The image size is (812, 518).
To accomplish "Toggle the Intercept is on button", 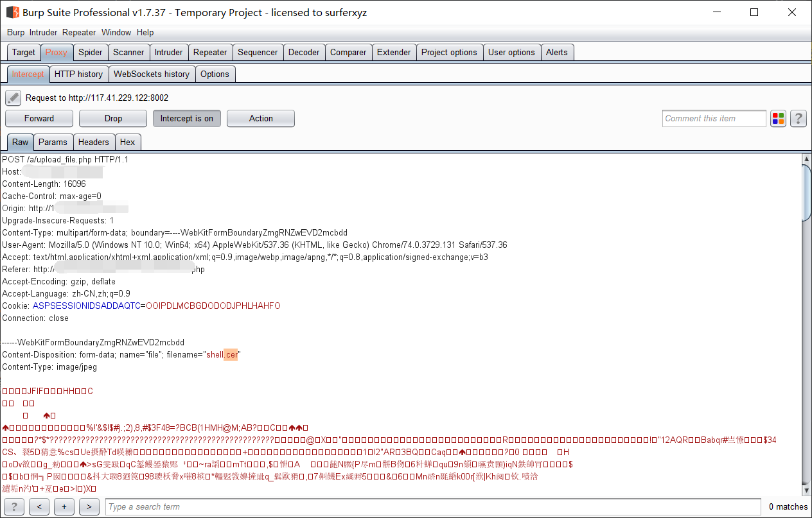I will tap(187, 118).
